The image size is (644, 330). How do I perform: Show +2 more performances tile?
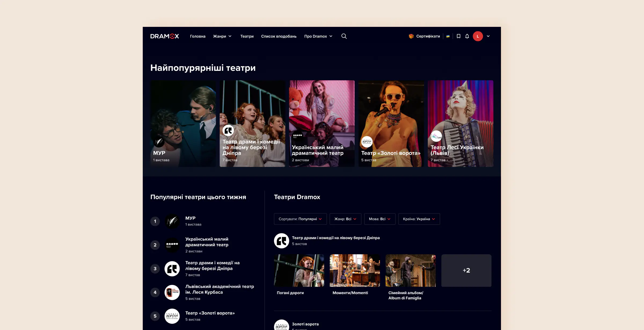point(466,270)
